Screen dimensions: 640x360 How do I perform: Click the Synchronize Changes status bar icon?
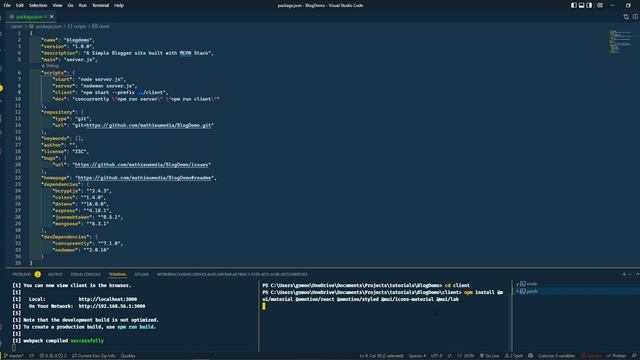pyautogui.click(x=31, y=356)
